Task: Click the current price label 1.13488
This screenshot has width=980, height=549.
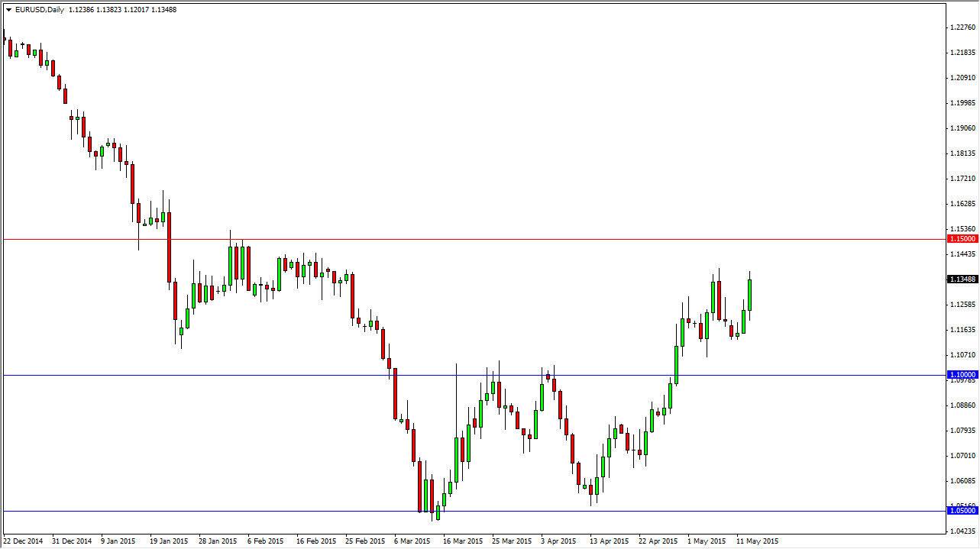Action: click(x=962, y=279)
